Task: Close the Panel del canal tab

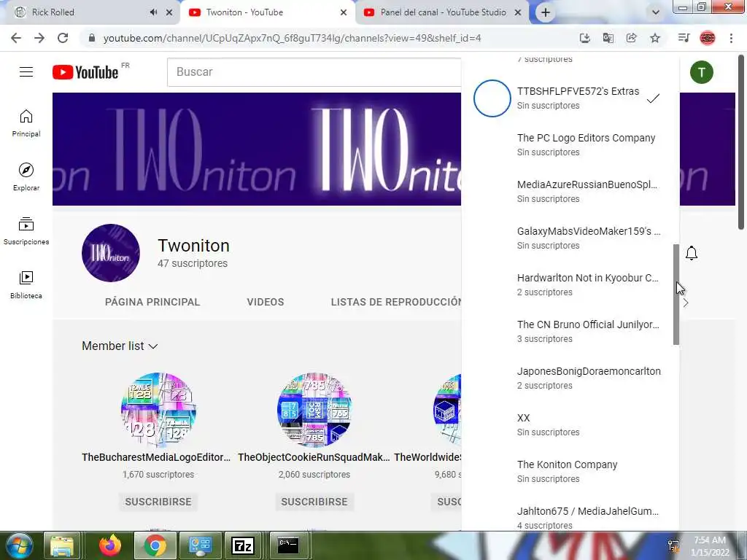Action: point(518,12)
